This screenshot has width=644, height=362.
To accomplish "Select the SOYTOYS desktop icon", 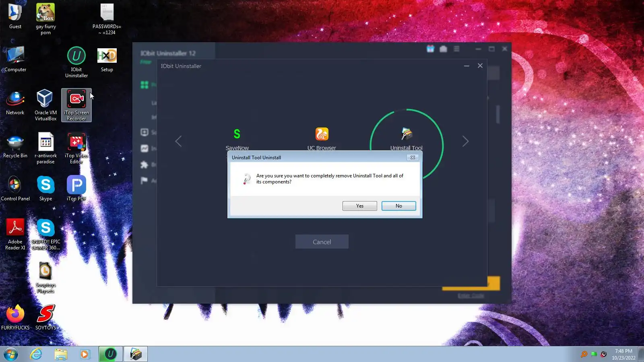I will 45,317.
